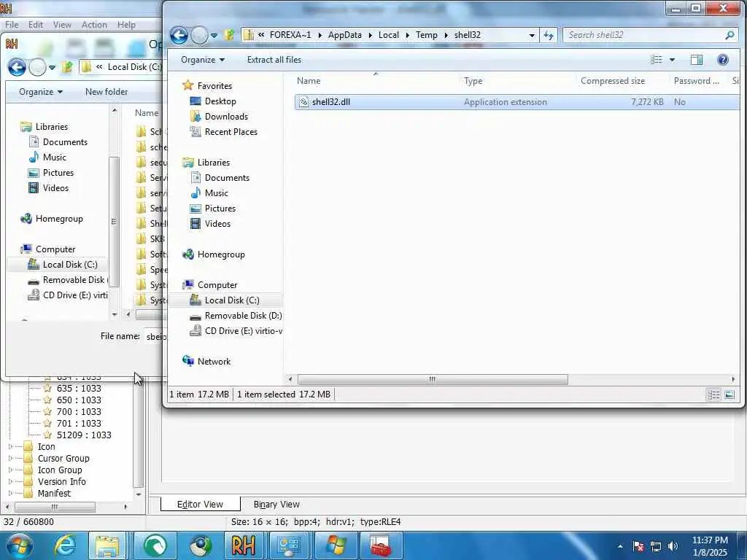Open the Action menu in Resource Hacker
Image resolution: width=747 pixels, height=560 pixels.
click(x=94, y=25)
